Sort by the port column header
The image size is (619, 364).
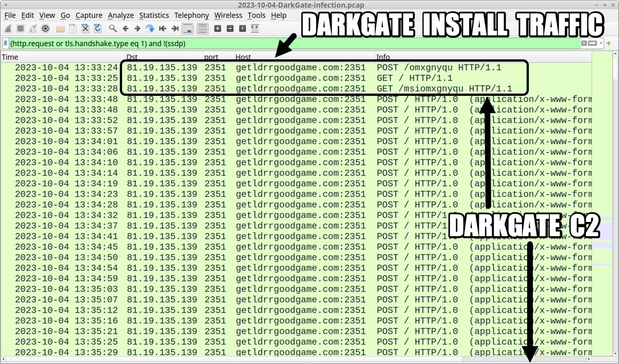[x=219, y=57]
